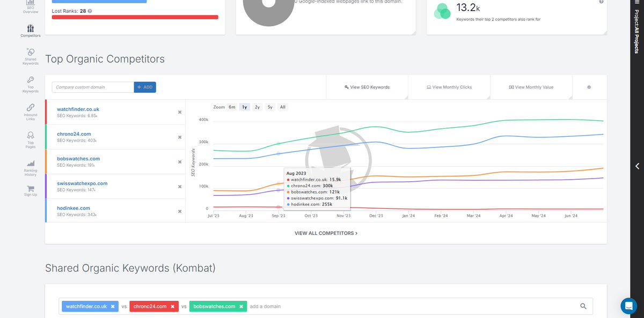The image size is (644, 318).
Task: Open the SEO Overview sidebar icon
Action: pyautogui.click(x=30, y=5)
